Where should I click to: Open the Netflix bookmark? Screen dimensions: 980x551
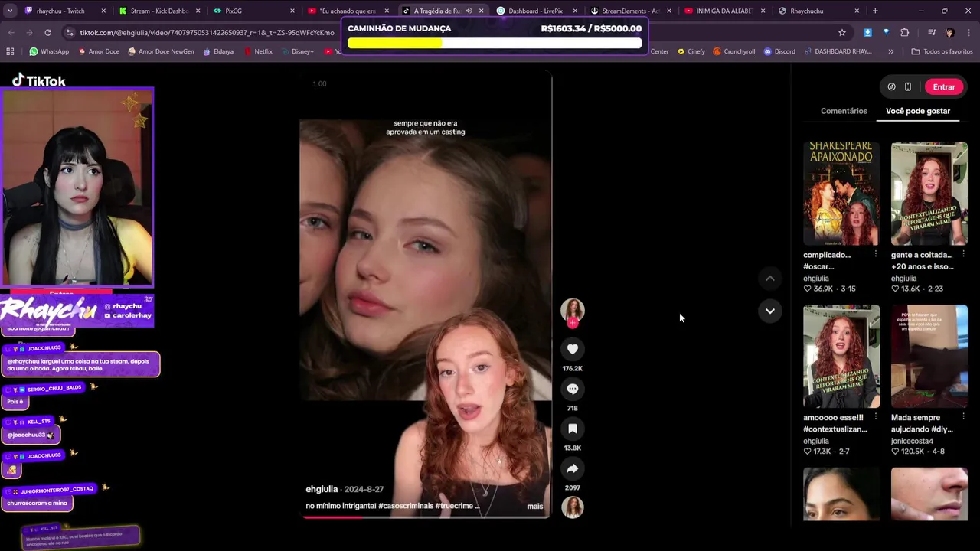pyautogui.click(x=258, y=51)
